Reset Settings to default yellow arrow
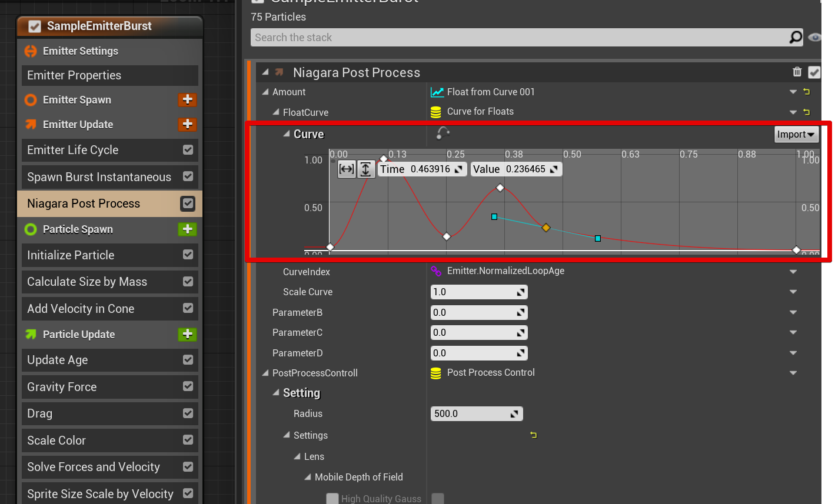 tap(534, 435)
